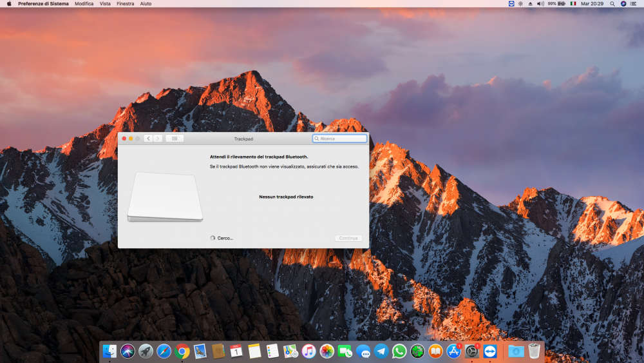Open WhatsApp from the Dock
The width and height of the screenshot is (644, 363).
tap(399, 351)
